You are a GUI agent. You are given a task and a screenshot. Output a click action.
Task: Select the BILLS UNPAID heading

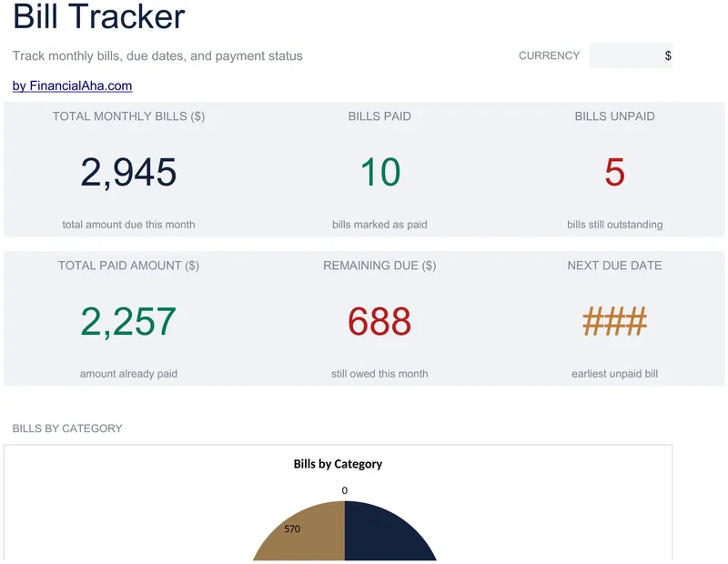click(x=615, y=116)
